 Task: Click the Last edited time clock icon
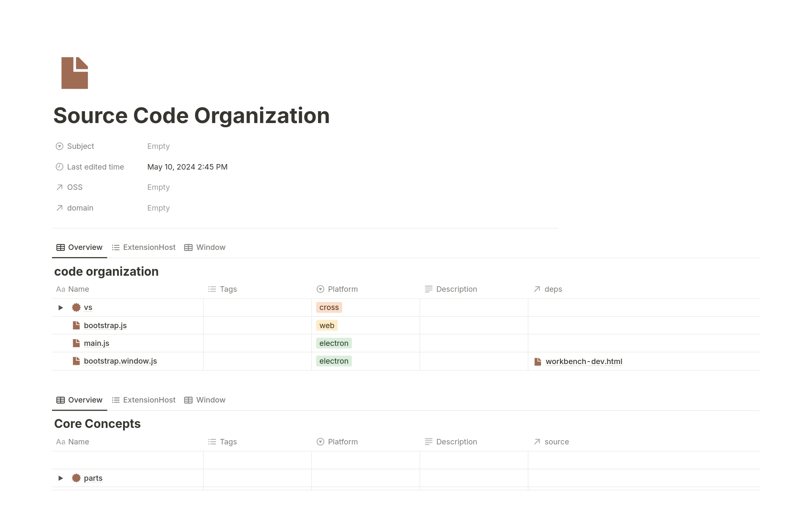tap(60, 167)
